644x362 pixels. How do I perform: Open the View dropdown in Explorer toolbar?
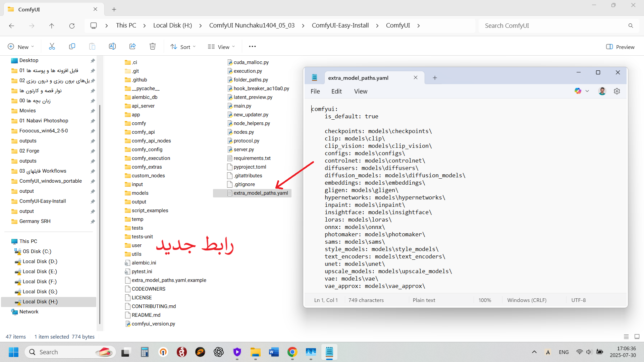[x=221, y=47]
